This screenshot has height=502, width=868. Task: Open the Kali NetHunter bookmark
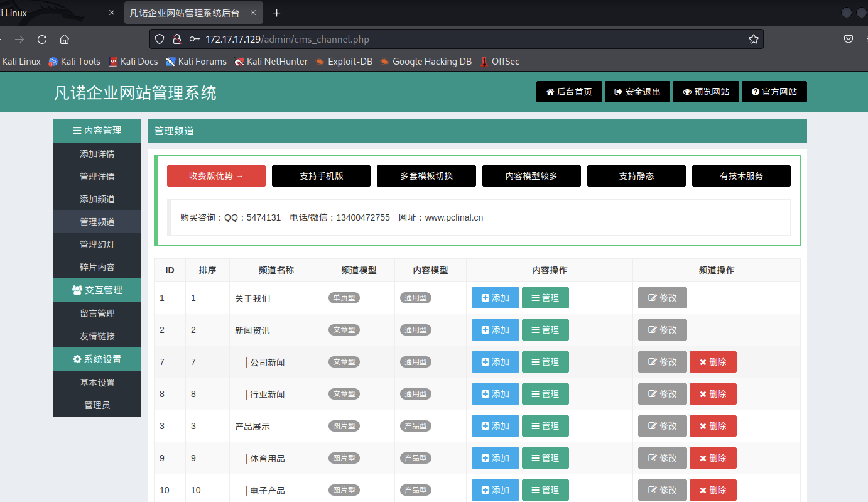pos(271,61)
